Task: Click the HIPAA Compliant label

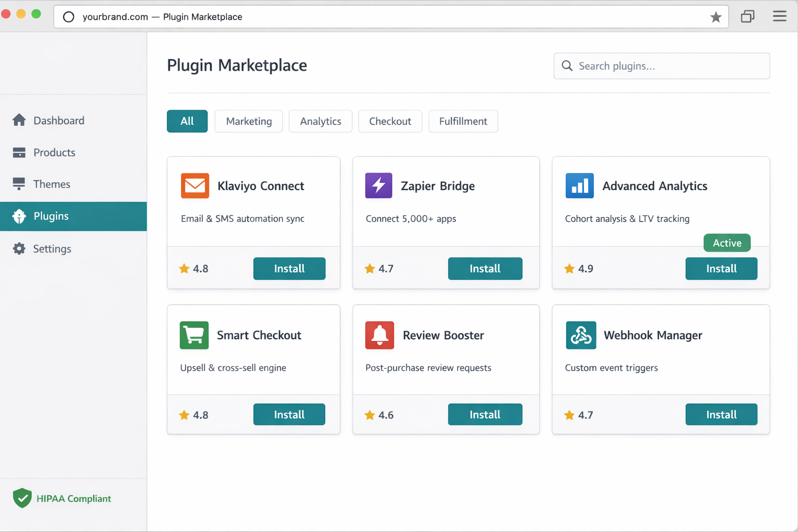Action: (x=74, y=499)
